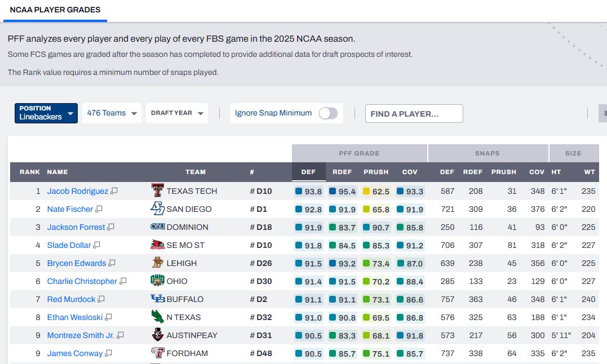Click Nate Fischer's 92.8 DEF grade
Image resolution: width=607 pixels, height=364 pixels.
(308, 209)
